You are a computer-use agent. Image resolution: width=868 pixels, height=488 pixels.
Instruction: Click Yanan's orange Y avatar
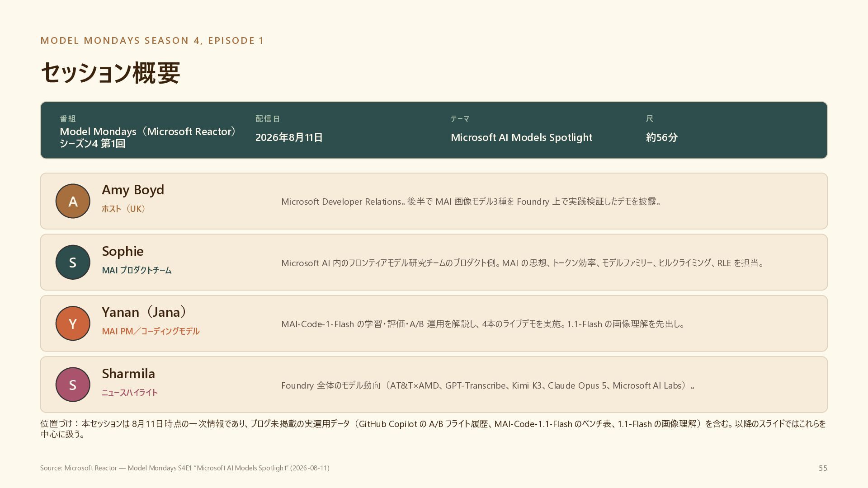pos(73,324)
